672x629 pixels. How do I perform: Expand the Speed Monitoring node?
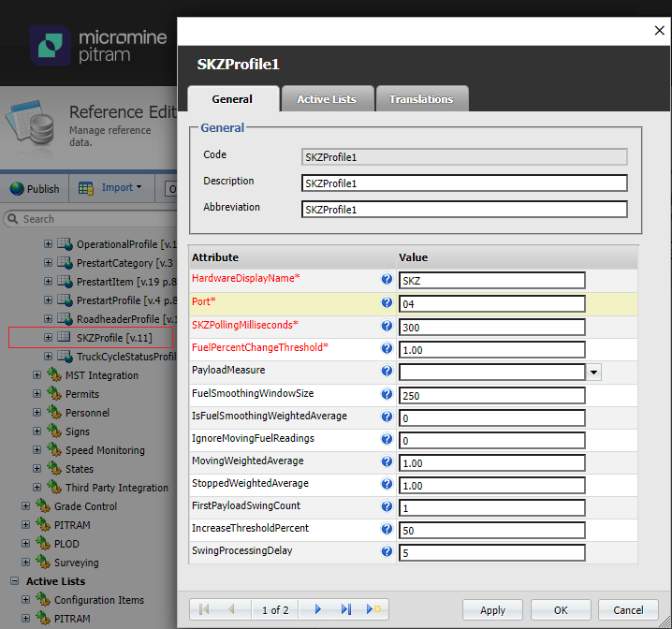click(37, 450)
